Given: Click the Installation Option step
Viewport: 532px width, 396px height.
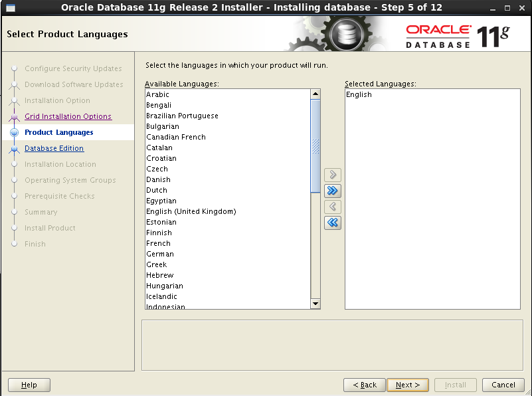Looking at the screenshot, I should (57, 100).
